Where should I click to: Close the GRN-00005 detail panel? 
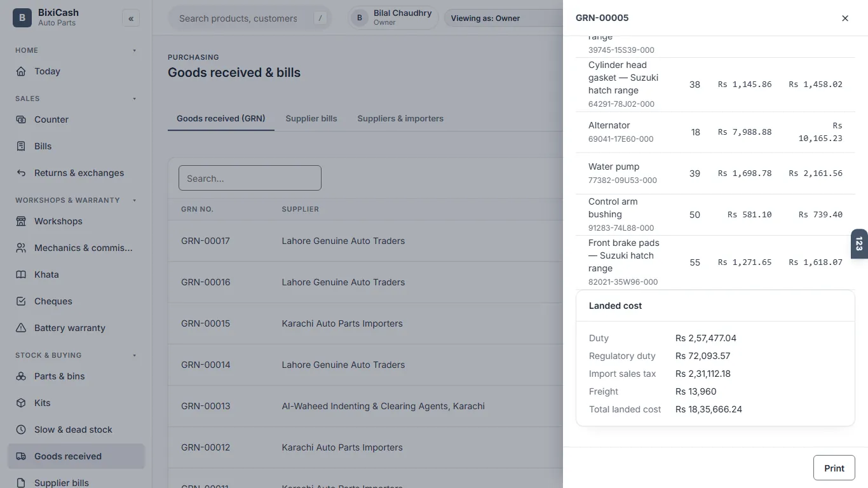point(845,18)
